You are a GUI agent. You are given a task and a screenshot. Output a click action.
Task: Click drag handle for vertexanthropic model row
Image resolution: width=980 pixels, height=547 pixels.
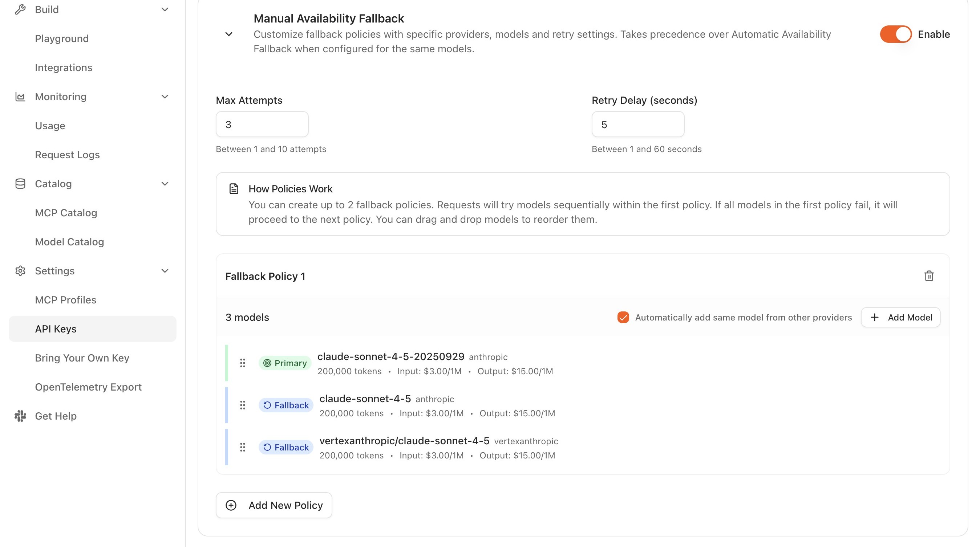tap(242, 448)
